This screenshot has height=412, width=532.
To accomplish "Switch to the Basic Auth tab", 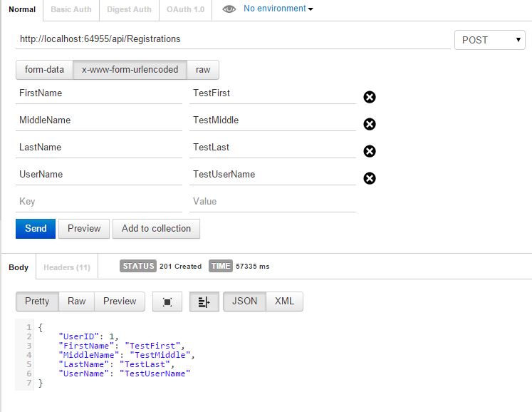I will (71, 9).
